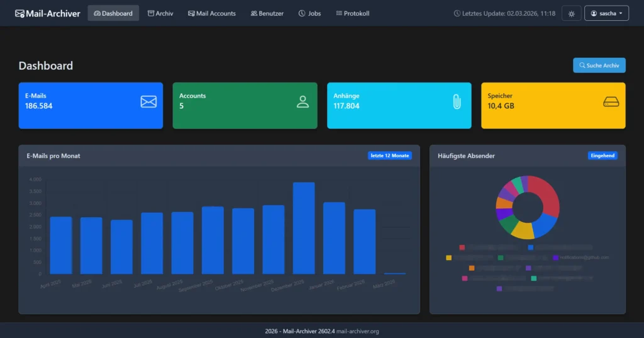
Task: Go to Mail Accounts page
Action: (x=212, y=13)
